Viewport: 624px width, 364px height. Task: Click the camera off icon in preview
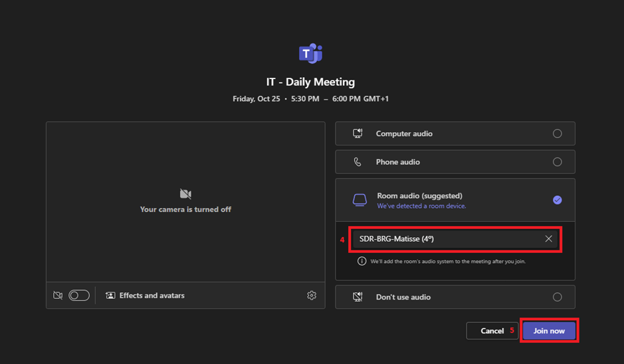[x=185, y=194]
